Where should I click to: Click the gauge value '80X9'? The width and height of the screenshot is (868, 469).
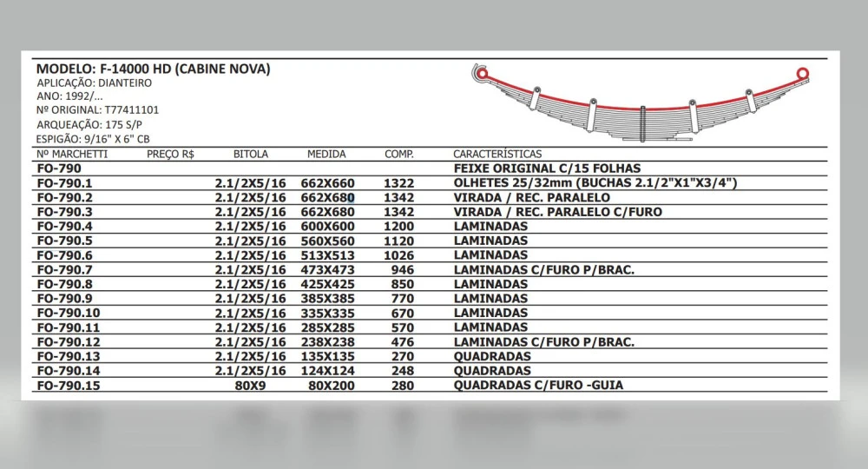pyautogui.click(x=250, y=386)
